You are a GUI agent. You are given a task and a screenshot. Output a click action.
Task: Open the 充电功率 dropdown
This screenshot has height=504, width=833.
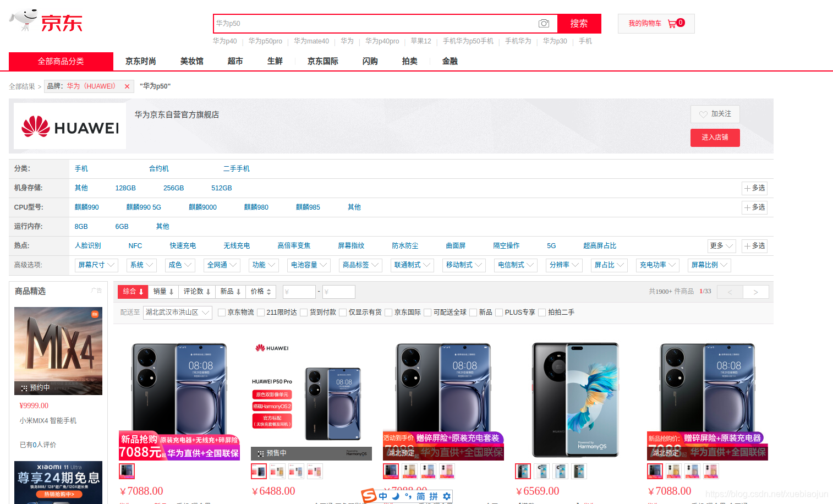[657, 265]
